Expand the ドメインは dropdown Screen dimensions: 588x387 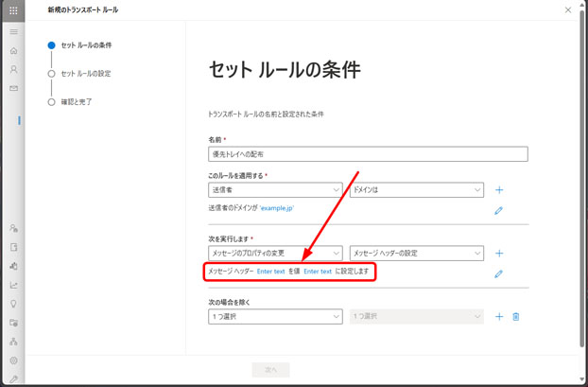[417, 190]
